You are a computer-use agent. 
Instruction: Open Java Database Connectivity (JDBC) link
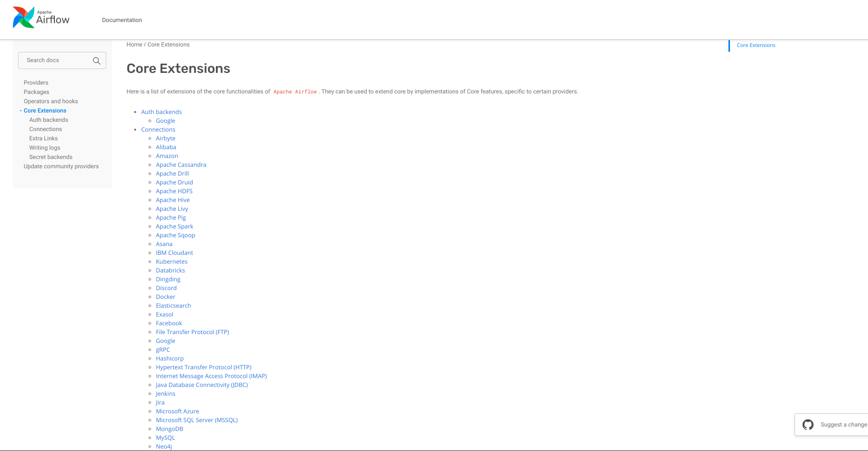202,385
